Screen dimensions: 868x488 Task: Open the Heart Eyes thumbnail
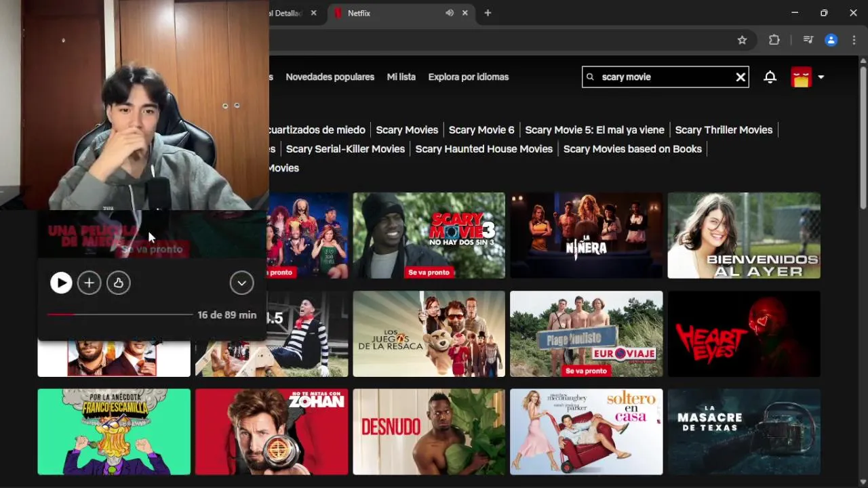coord(744,334)
